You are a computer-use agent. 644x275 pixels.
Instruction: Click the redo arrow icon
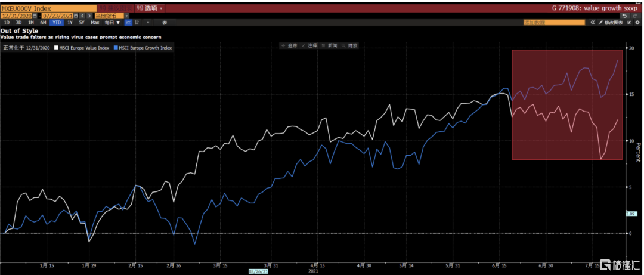[636, 16]
